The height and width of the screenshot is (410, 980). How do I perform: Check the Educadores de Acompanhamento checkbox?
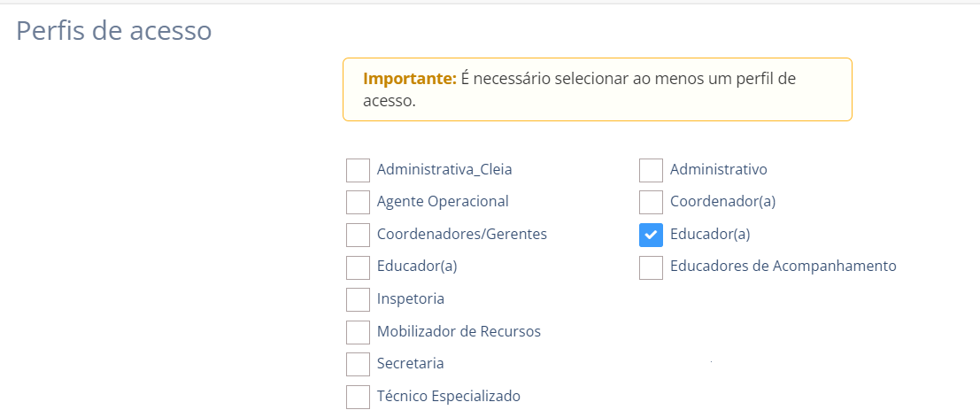click(651, 267)
